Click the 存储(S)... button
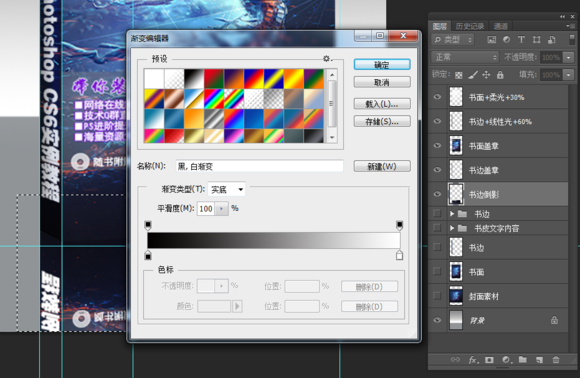Screen dimensions: 580x378 pos(382,121)
